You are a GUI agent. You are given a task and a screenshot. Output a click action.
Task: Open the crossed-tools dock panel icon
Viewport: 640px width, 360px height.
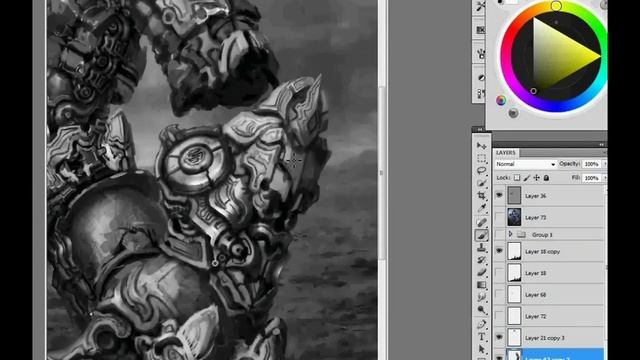pyautogui.click(x=481, y=6)
